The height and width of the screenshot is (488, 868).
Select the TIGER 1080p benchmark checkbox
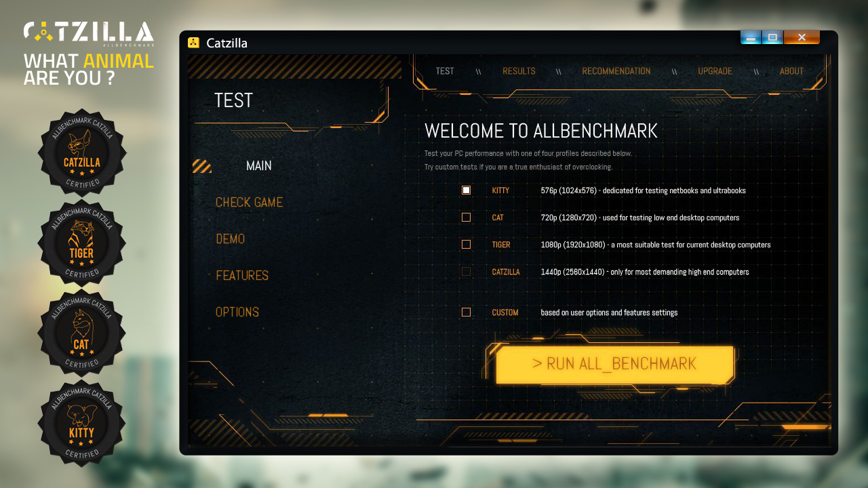point(466,245)
